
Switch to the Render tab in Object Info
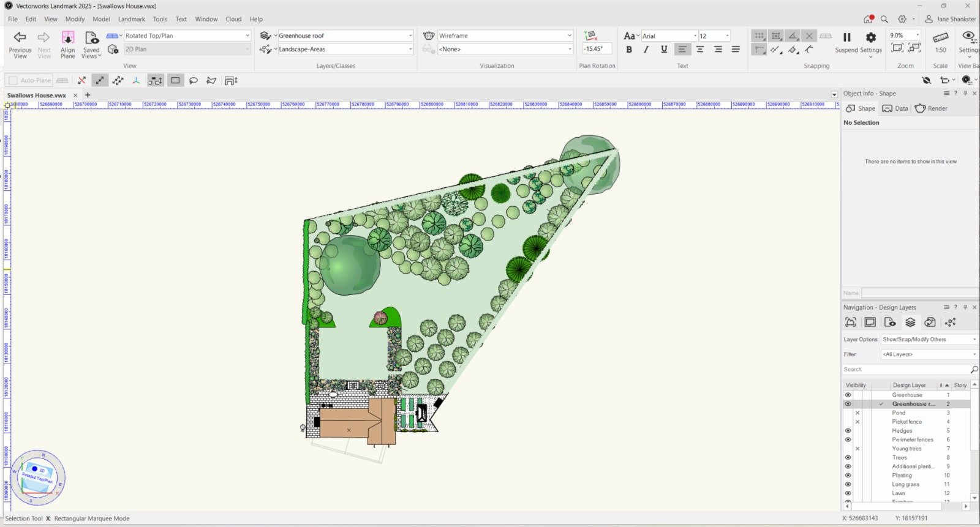coord(931,108)
